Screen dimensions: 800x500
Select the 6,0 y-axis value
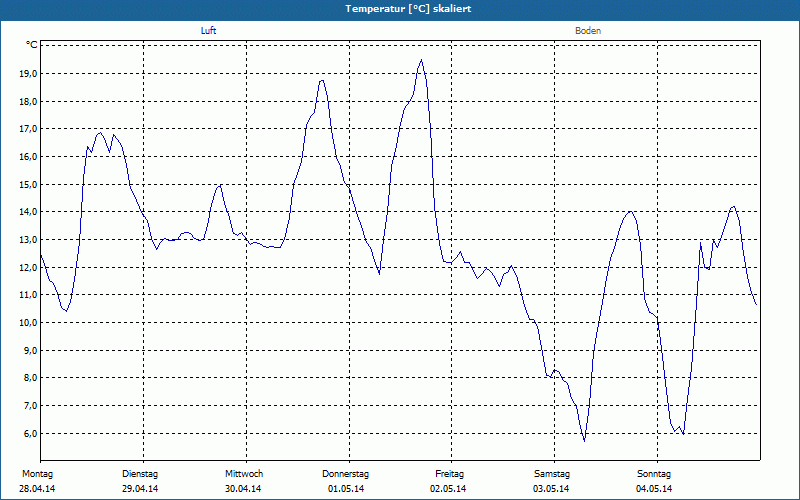tap(31, 434)
